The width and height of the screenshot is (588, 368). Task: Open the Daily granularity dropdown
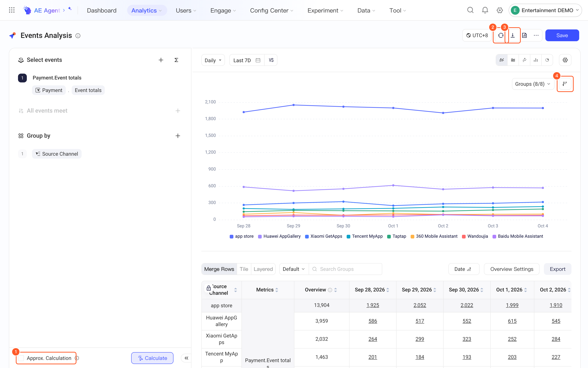(213, 60)
